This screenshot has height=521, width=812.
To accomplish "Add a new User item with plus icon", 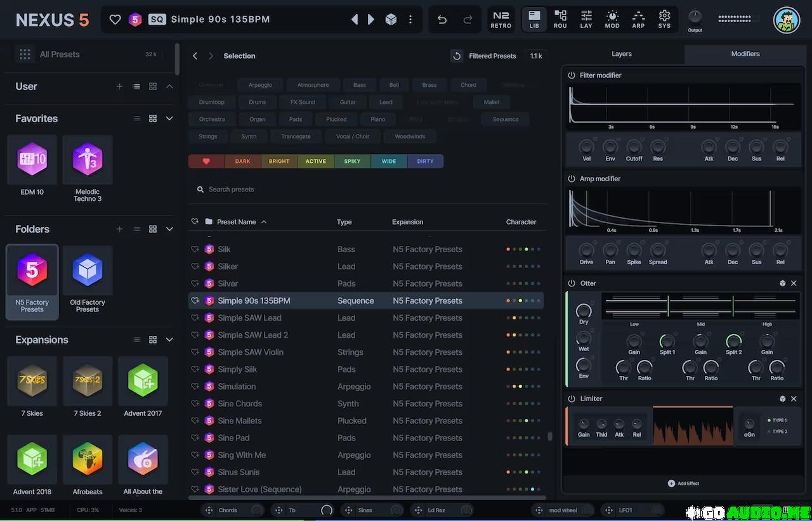I will (119, 86).
